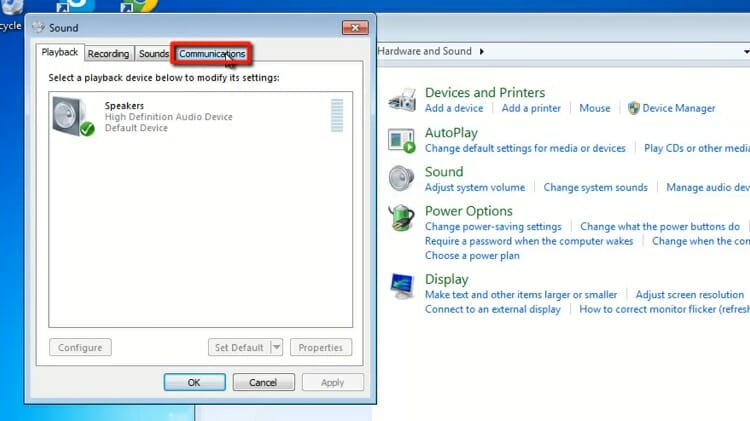Click the Apply button
Viewport: 750px width, 421px height.
pos(332,382)
